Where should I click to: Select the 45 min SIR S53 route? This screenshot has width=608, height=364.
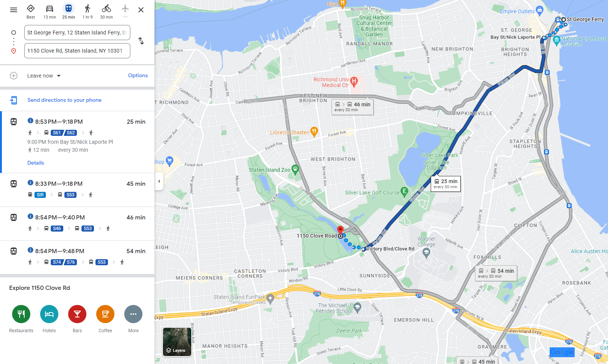[77, 190]
